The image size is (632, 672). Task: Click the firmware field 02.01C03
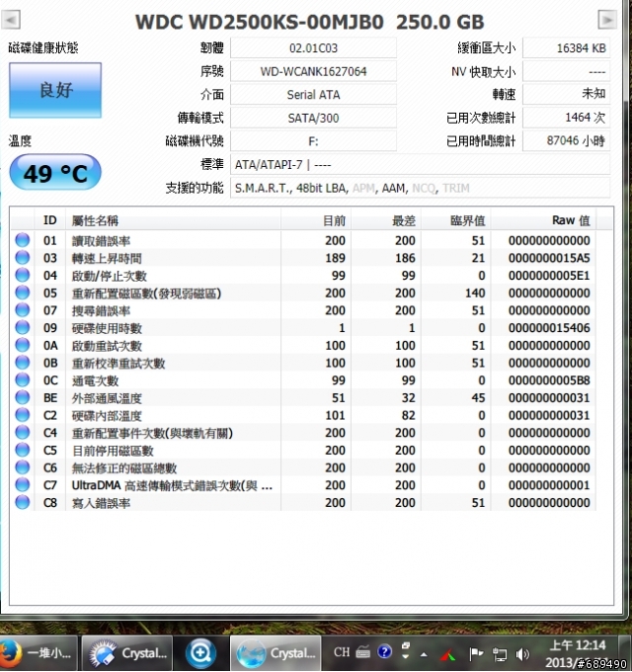(313, 48)
